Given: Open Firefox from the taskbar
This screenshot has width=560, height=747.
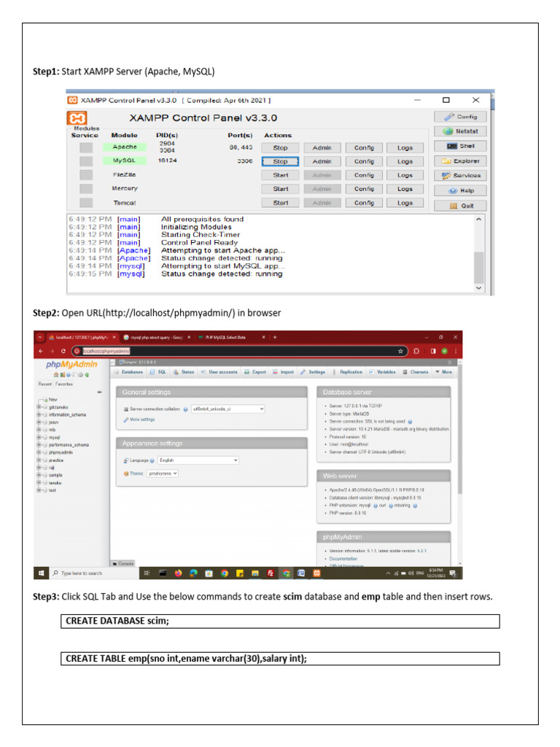Looking at the screenshot, I should (179, 573).
